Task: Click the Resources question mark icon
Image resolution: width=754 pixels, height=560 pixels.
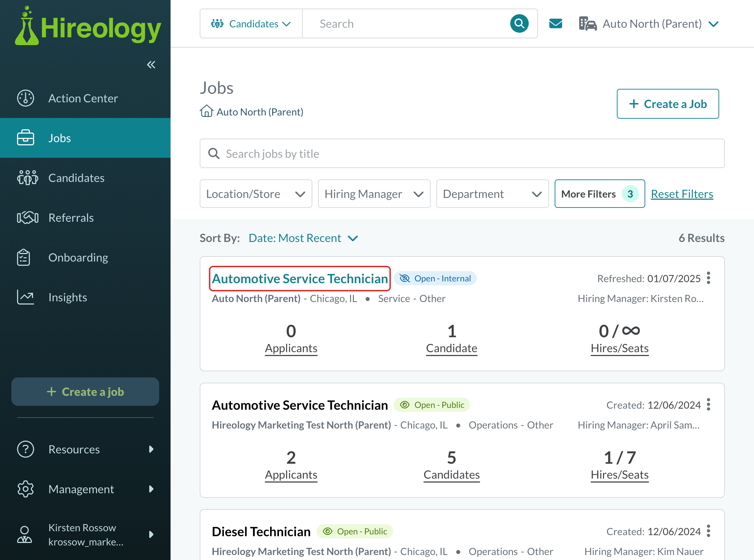Action: tap(26, 449)
